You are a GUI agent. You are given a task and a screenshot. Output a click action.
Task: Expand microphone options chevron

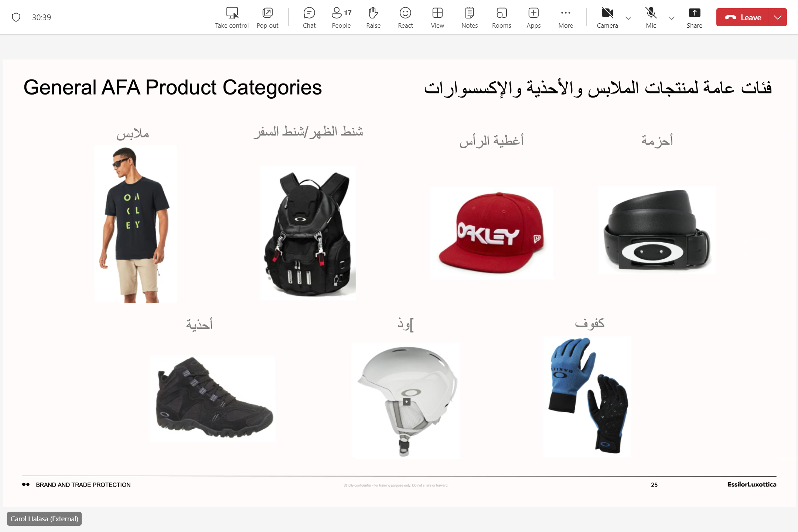(x=672, y=18)
